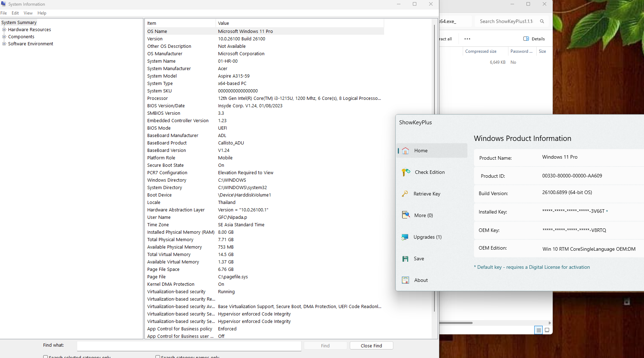Image resolution: width=644 pixels, height=358 pixels.
Task: Toggle the Details pane in File Explorer
Action: point(534,39)
